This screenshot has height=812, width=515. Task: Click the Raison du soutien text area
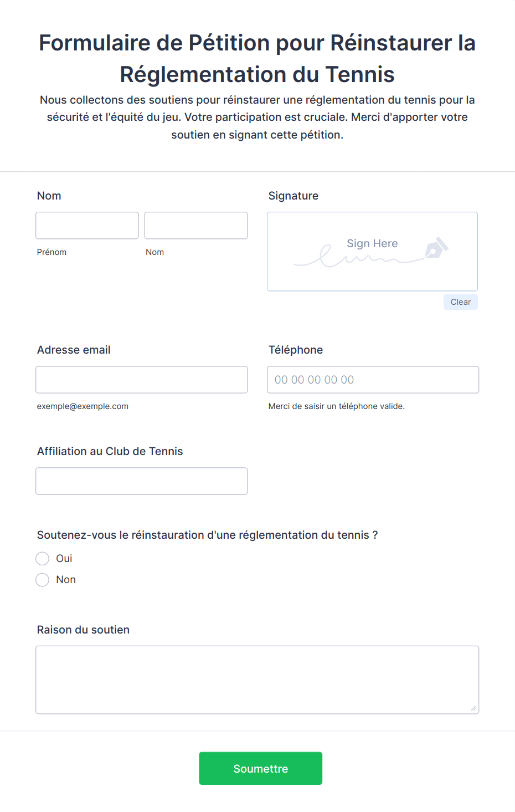click(x=257, y=680)
